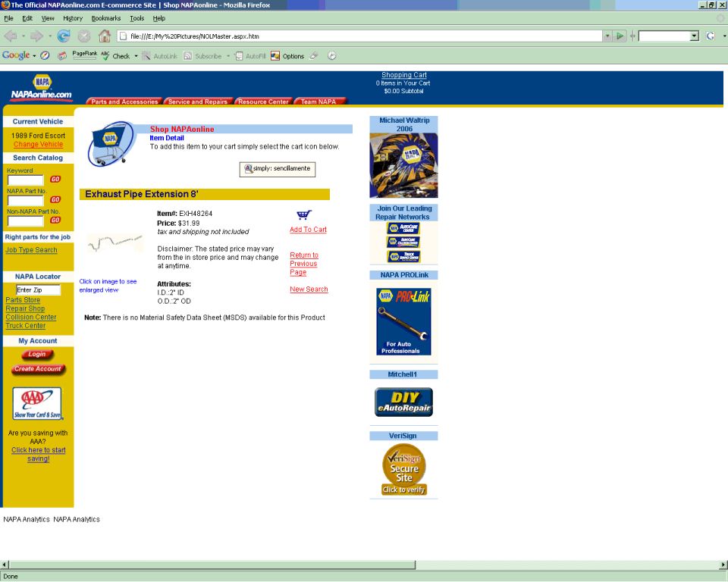Screen dimensions: 728x582
Task: Open the Google logo dropdown arrow
Action: (34, 56)
